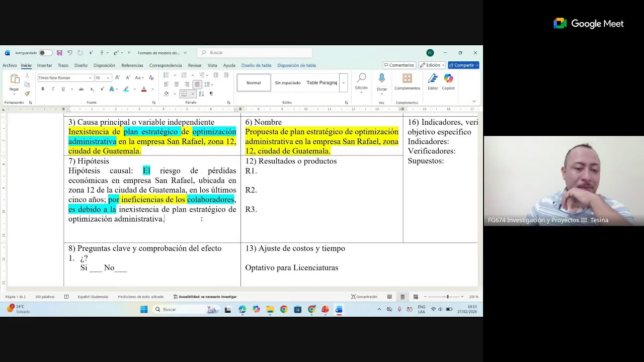Open the Diseño de tabla tab
644x362 pixels.
pos(256,65)
